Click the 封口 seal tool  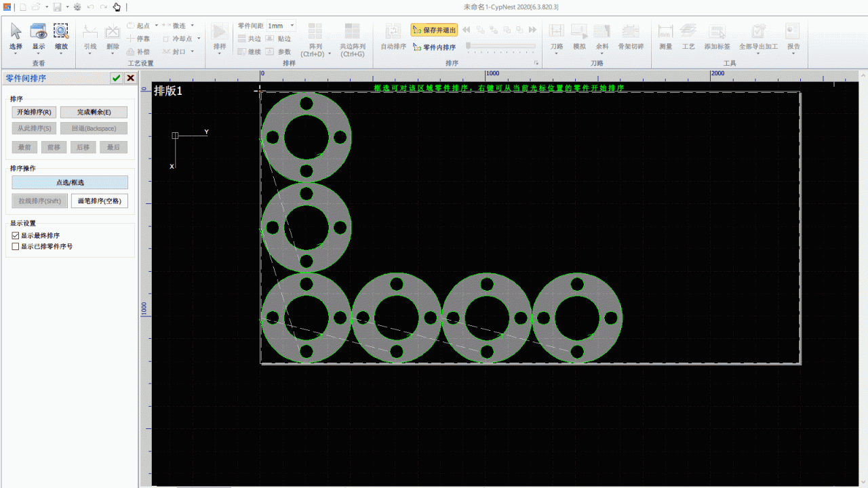pos(174,52)
